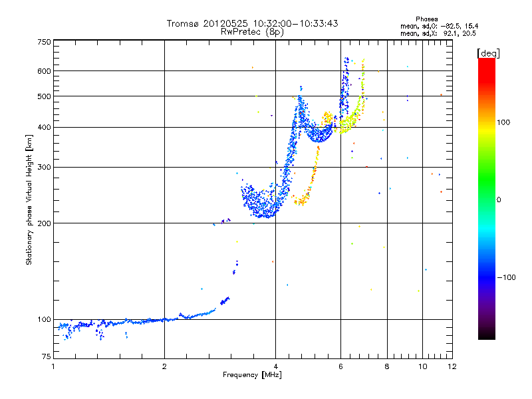Click the 'Phases' header text
The width and height of the screenshot is (532, 399).
coord(426,19)
